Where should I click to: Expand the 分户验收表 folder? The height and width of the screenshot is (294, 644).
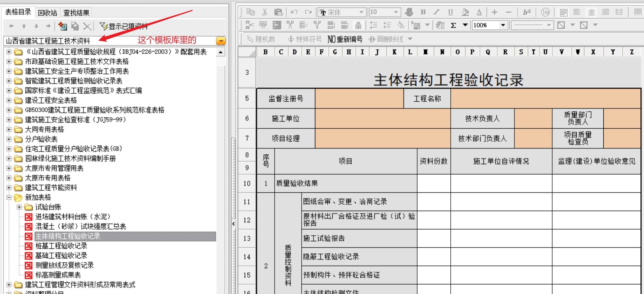coord(9,139)
